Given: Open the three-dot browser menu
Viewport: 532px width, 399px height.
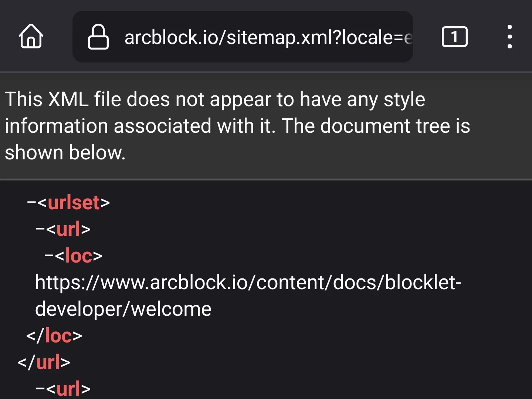Looking at the screenshot, I should (x=509, y=37).
